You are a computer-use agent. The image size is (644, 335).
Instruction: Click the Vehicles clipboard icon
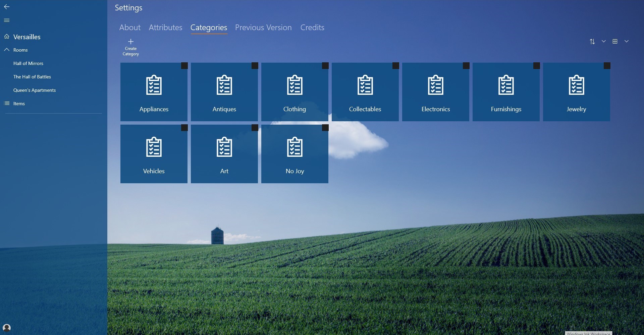154,147
